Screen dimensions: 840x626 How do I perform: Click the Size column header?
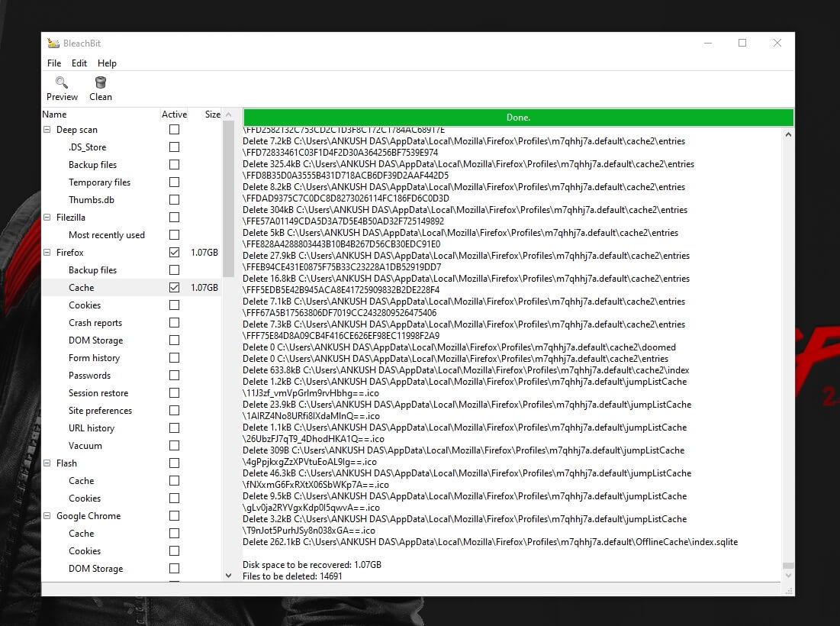pos(206,115)
